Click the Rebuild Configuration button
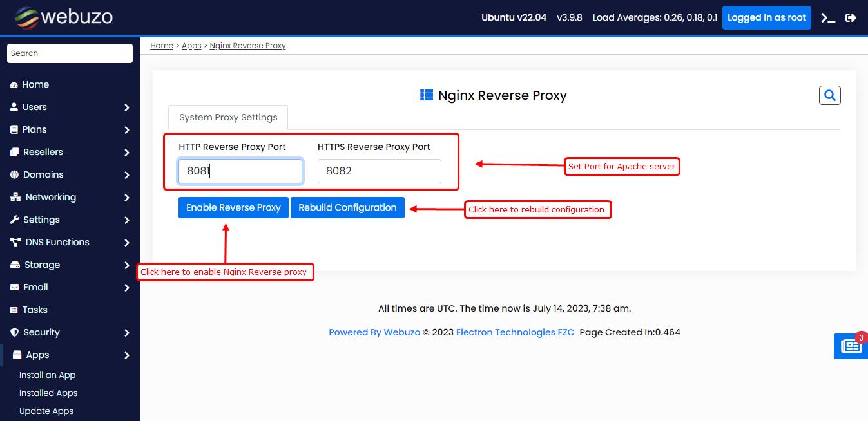The height and width of the screenshot is (421, 868). [x=347, y=207]
